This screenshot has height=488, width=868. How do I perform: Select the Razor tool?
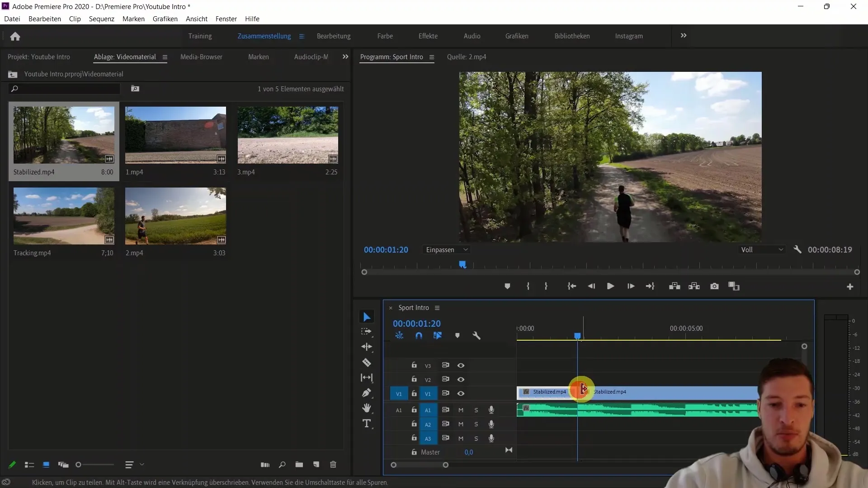coord(367,362)
